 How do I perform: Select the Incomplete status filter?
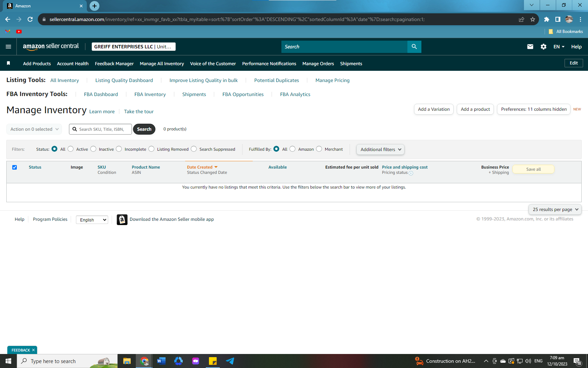119,149
